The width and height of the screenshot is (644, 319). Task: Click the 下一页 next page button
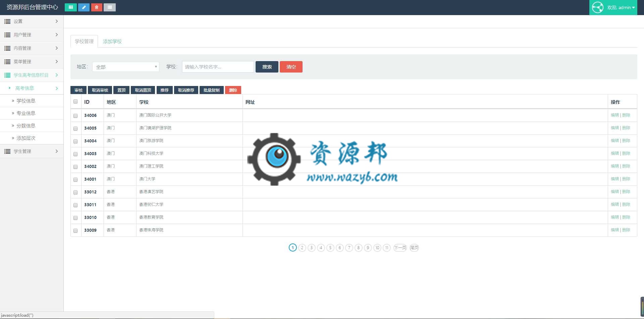tap(400, 248)
